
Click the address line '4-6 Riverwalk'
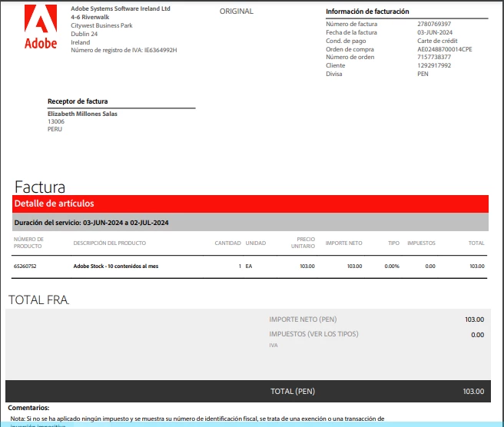pos(90,17)
